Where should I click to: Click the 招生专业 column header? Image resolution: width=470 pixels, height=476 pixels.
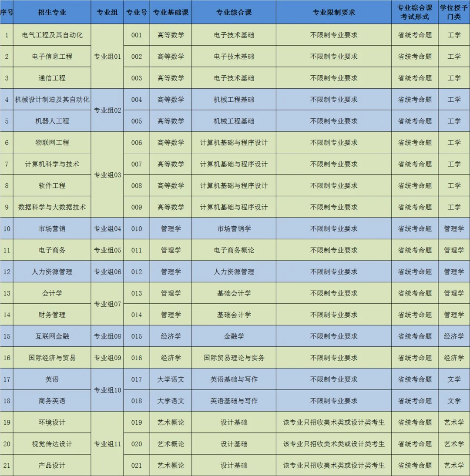(52, 12)
